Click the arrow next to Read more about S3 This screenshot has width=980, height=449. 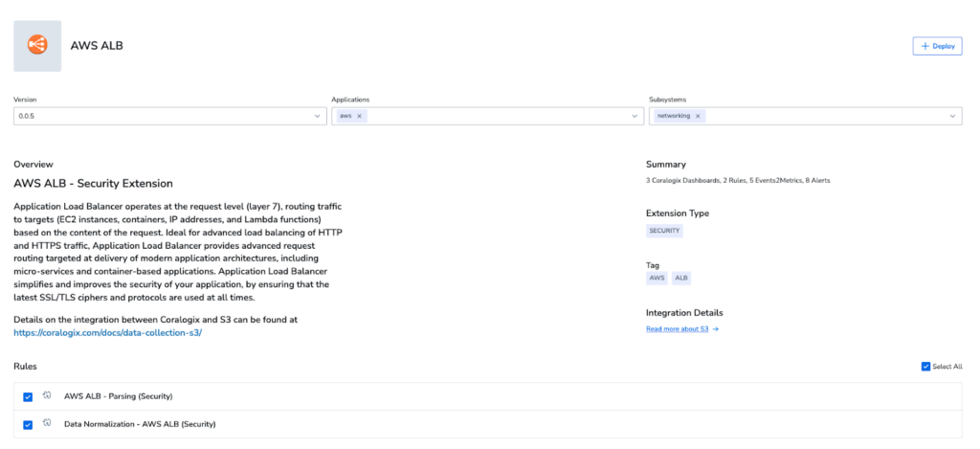[716, 329]
